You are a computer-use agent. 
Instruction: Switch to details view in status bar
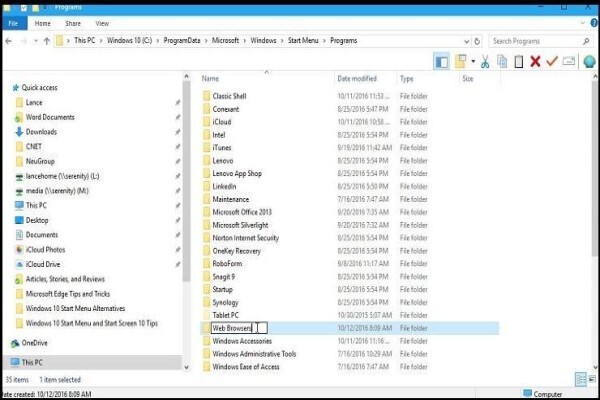pyautogui.click(x=580, y=379)
